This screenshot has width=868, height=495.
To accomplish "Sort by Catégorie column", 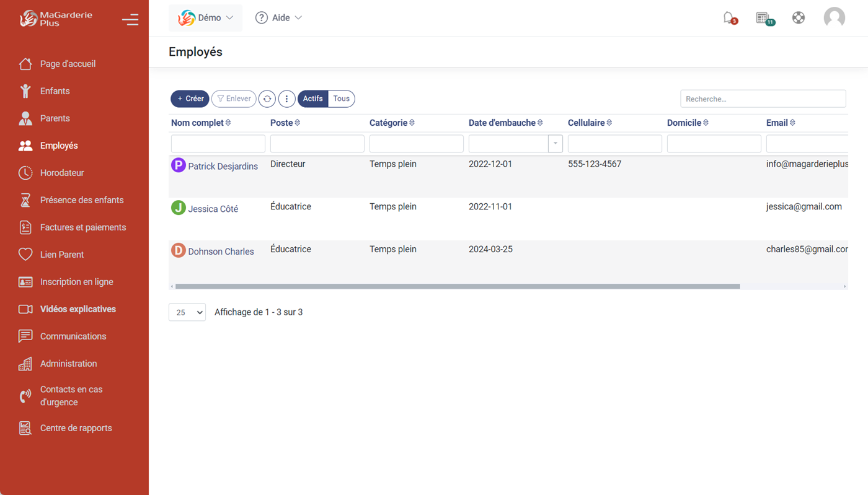I will (x=392, y=123).
